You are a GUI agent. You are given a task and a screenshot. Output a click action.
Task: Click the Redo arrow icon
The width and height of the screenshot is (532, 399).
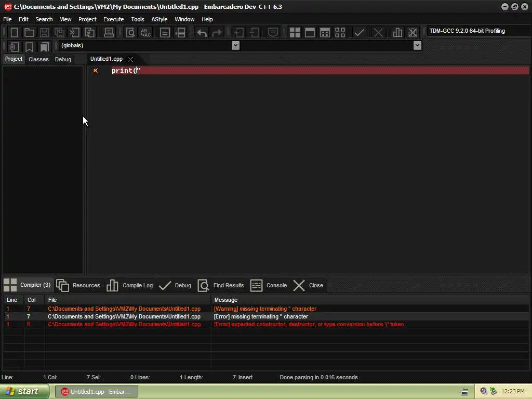[217, 33]
